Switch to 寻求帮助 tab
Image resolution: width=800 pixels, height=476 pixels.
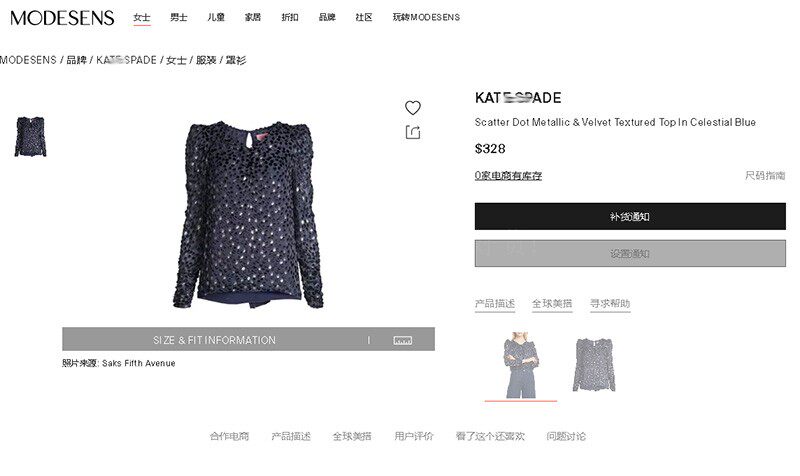[x=610, y=304]
